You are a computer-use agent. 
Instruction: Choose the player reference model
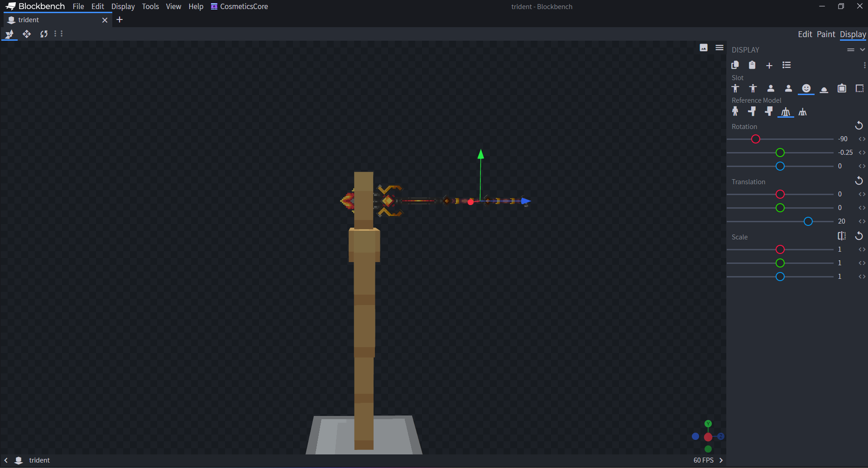coord(735,111)
